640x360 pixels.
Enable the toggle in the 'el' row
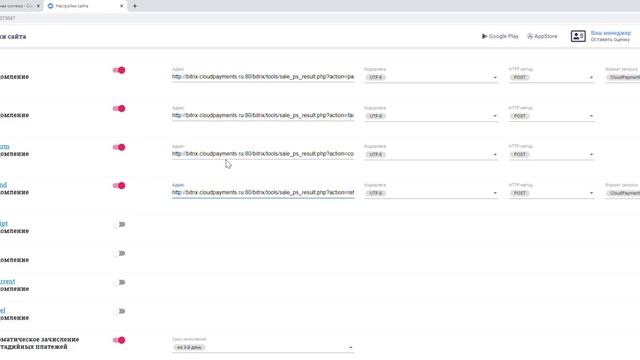[119, 311]
